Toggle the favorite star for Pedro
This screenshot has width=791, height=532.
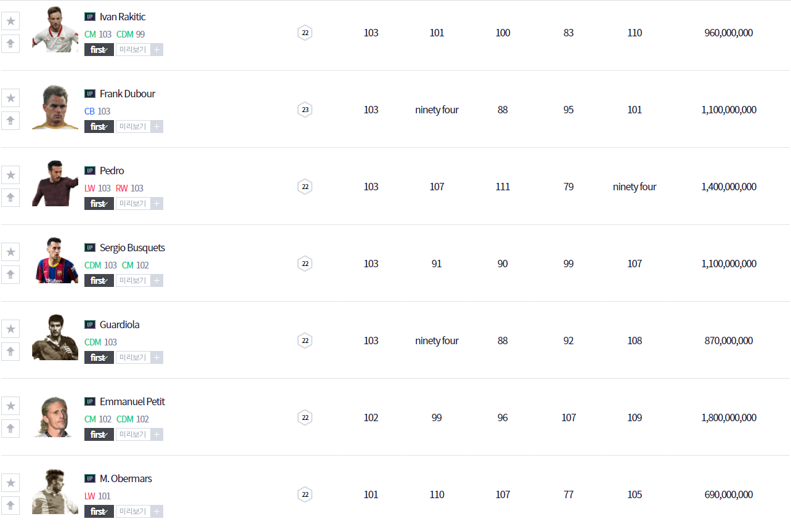point(10,175)
